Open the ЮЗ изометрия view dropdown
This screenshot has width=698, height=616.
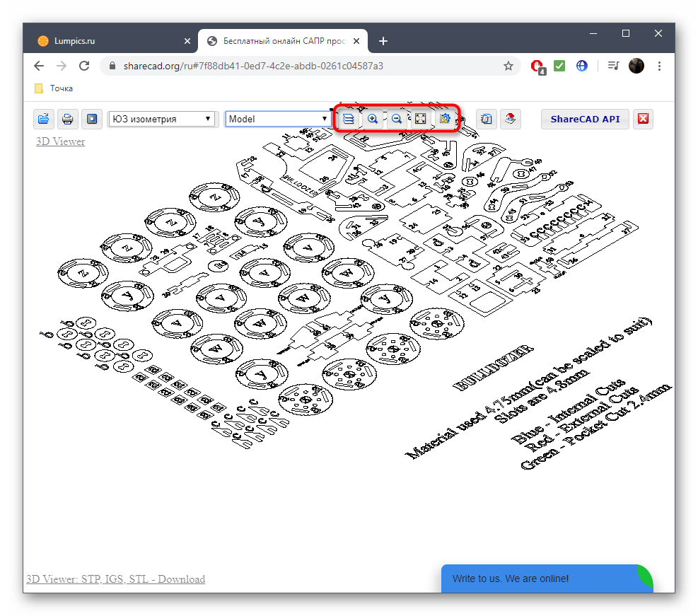(161, 119)
